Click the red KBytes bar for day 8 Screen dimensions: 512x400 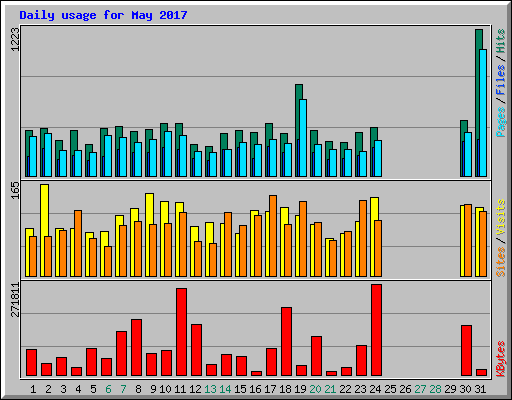click(x=136, y=348)
